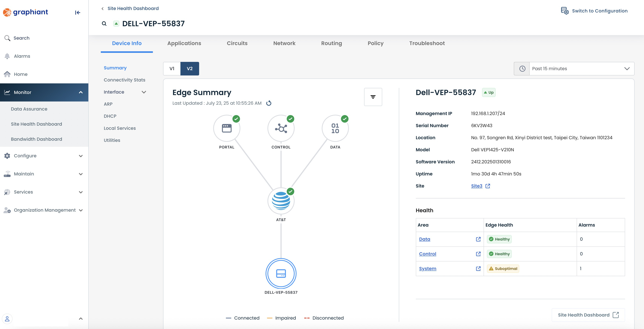Click the clock icon beside time range
Viewport: 644px width, 329px height.
pyautogui.click(x=522, y=69)
